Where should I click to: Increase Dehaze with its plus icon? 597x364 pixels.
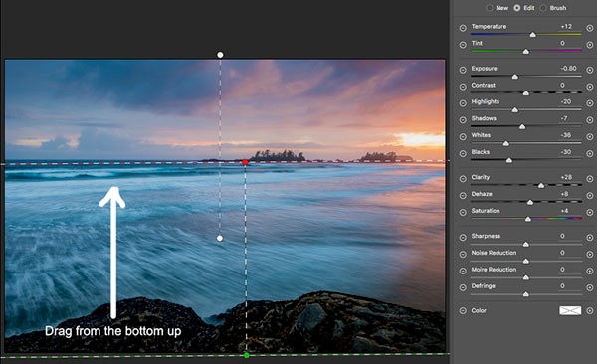(590, 195)
